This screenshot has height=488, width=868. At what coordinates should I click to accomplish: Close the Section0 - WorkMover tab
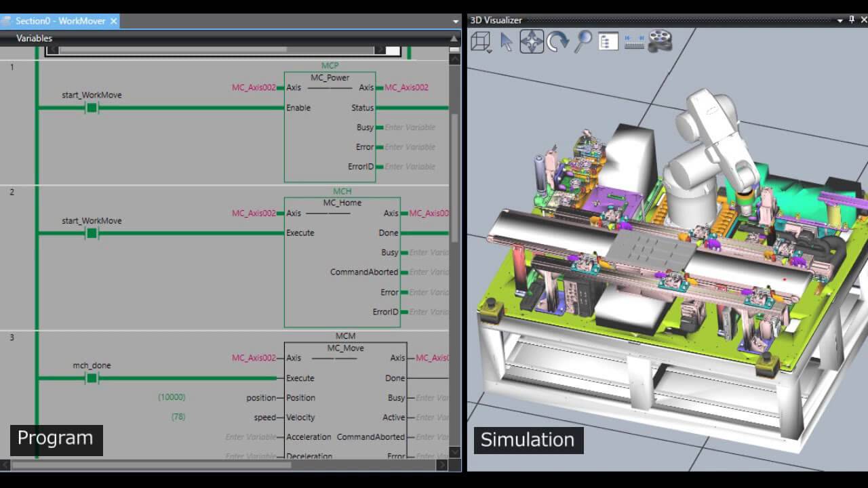pos(114,21)
